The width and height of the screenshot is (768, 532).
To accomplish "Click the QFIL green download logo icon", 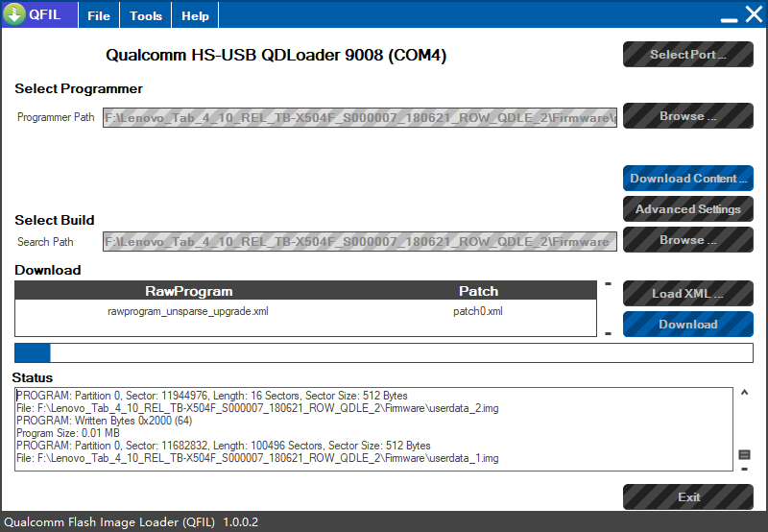I will click(14, 13).
